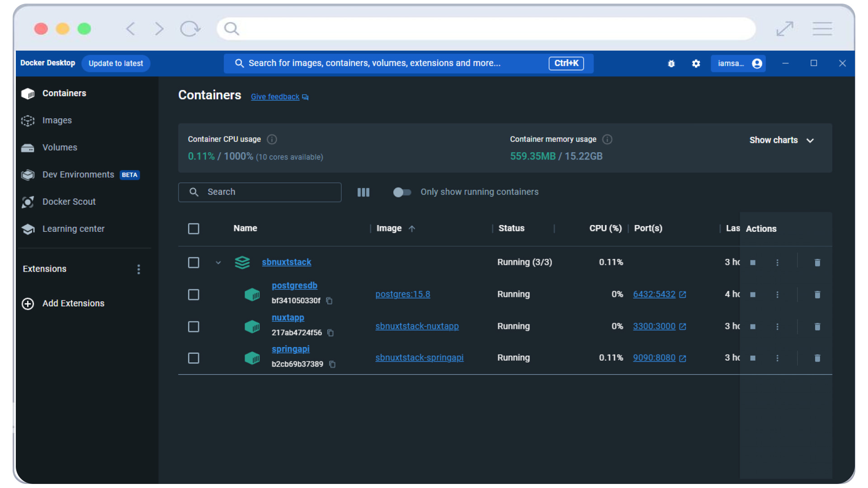868x488 pixels.
Task: Sort table by Name column header
Action: tap(245, 229)
